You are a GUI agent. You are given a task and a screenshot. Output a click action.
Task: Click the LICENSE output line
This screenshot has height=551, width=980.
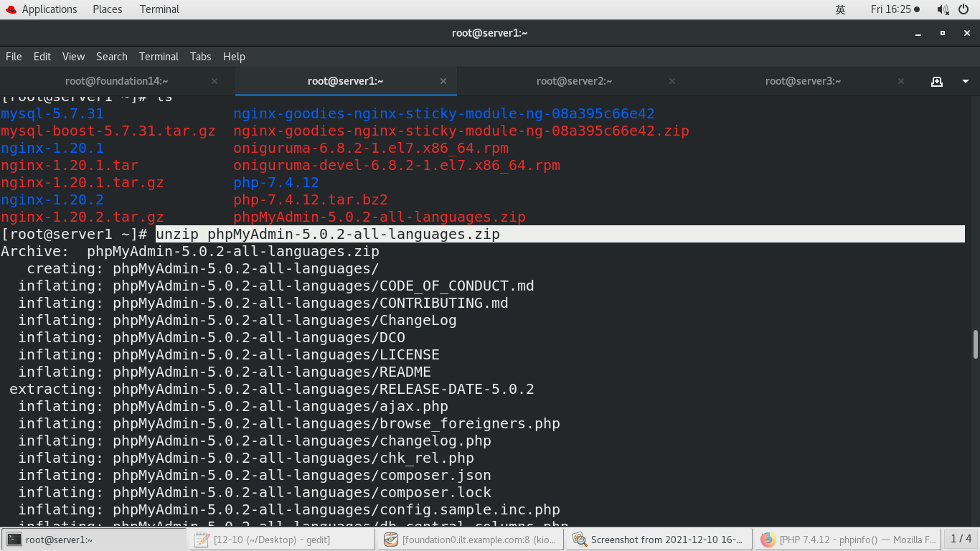(229, 354)
